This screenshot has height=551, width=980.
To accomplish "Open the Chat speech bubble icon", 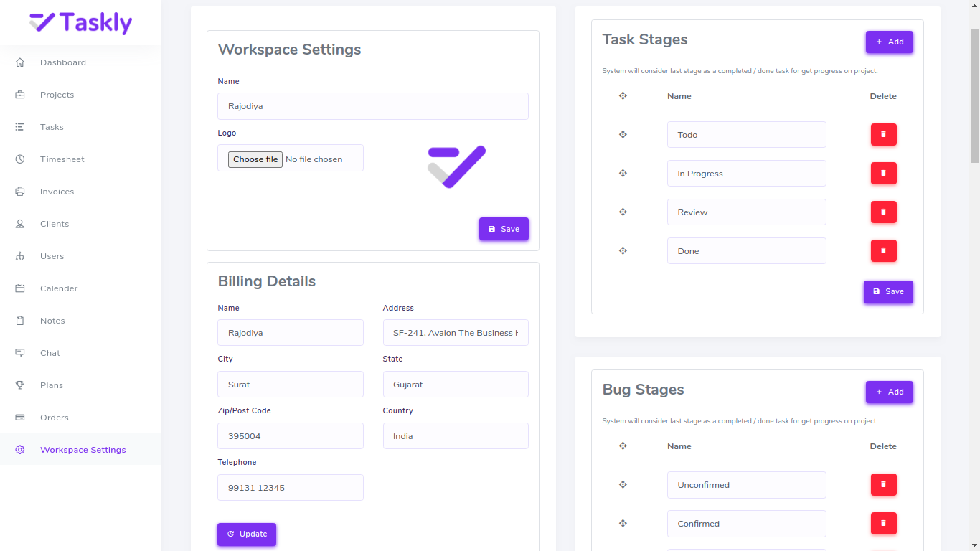I will point(20,353).
